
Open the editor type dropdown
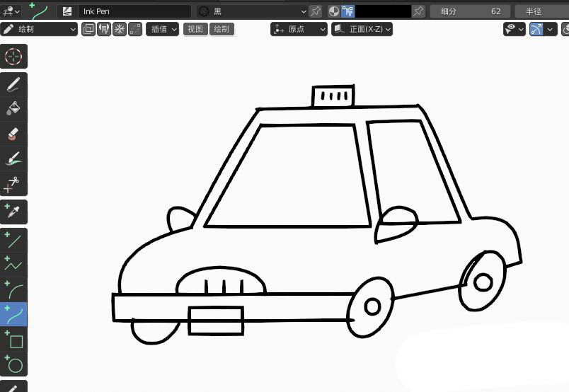[x=11, y=11]
